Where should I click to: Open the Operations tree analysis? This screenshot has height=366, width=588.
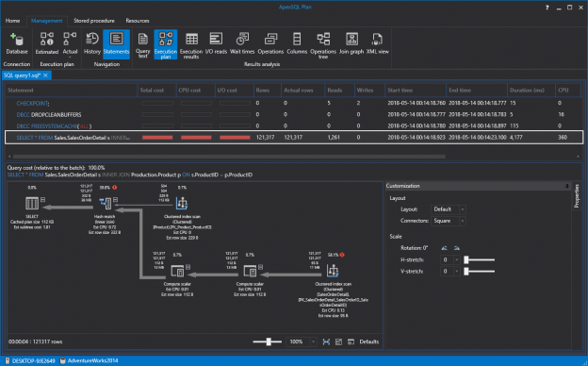[x=323, y=44]
